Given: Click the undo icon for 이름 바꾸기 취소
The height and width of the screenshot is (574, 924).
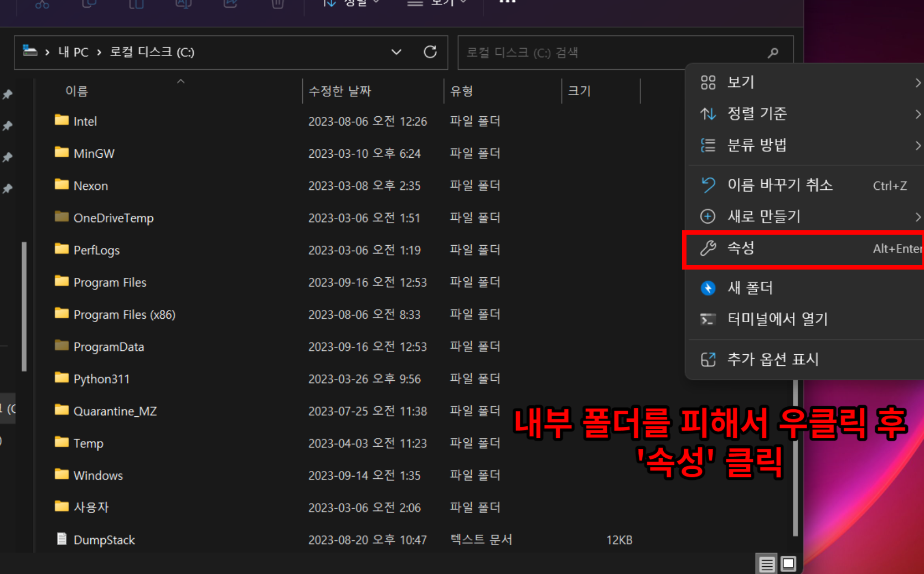Looking at the screenshot, I should [x=708, y=185].
